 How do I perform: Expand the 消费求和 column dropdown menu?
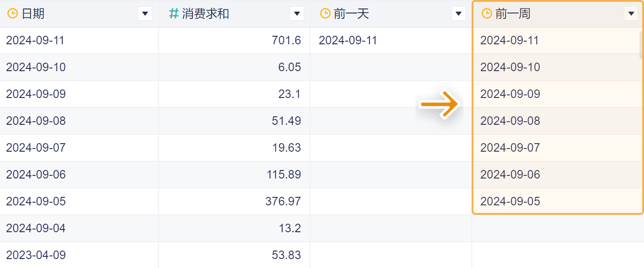(297, 14)
